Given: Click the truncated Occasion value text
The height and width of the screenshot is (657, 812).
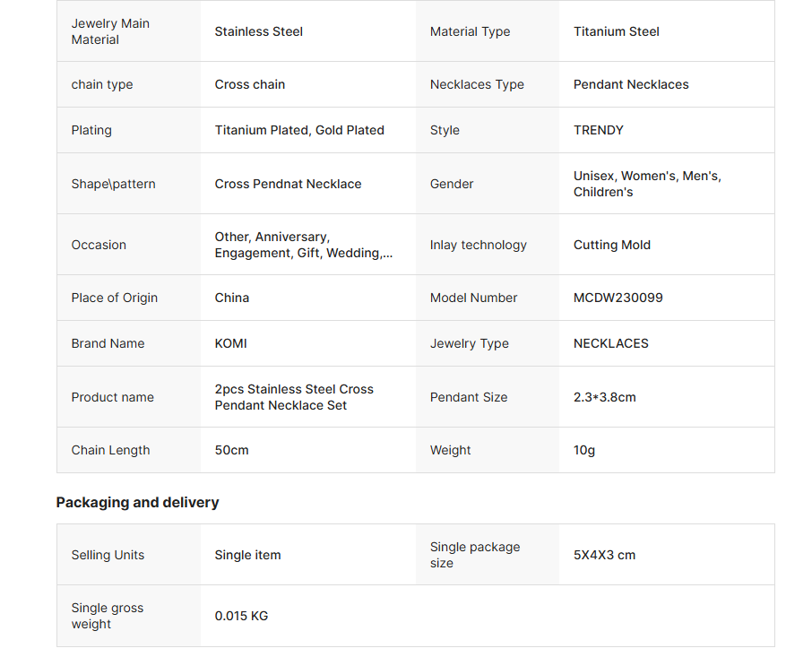Looking at the screenshot, I should [x=303, y=245].
